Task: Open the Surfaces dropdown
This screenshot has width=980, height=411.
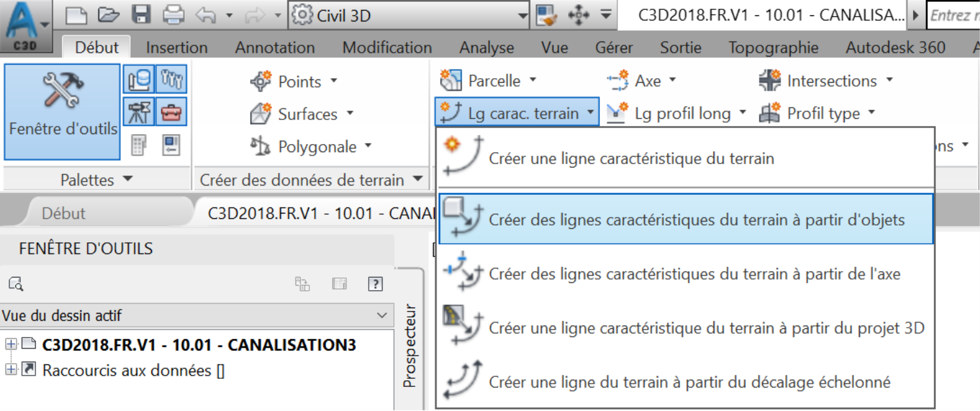Action: 301,114
